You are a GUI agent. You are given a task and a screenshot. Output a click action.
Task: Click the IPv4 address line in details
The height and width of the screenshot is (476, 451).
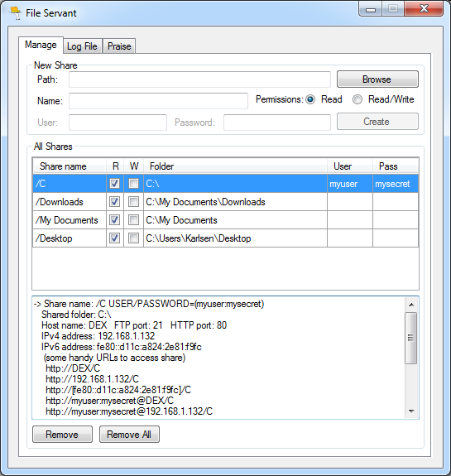98,336
